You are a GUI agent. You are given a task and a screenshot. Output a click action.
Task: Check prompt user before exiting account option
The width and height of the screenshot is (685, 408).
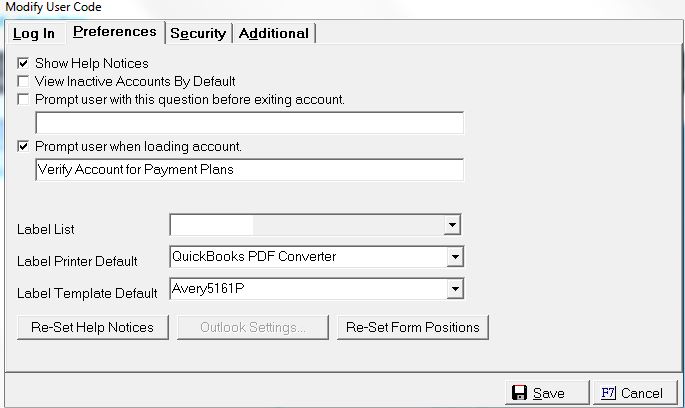coord(23,99)
